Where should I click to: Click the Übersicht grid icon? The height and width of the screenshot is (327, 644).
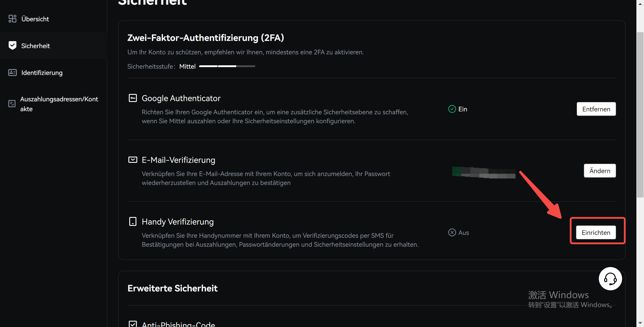point(12,19)
